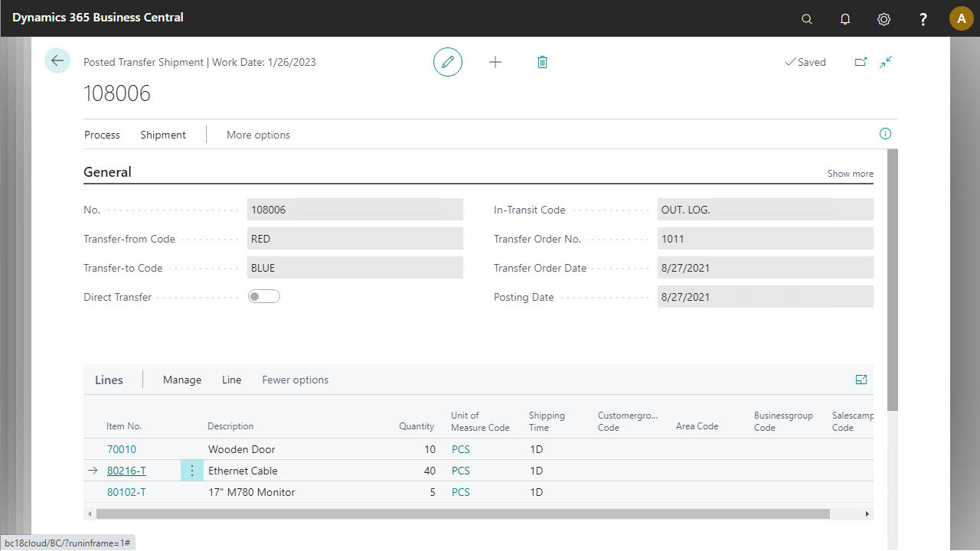980x551 pixels.
Task: Open item 80102-T link
Action: pyautogui.click(x=126, y=492)
